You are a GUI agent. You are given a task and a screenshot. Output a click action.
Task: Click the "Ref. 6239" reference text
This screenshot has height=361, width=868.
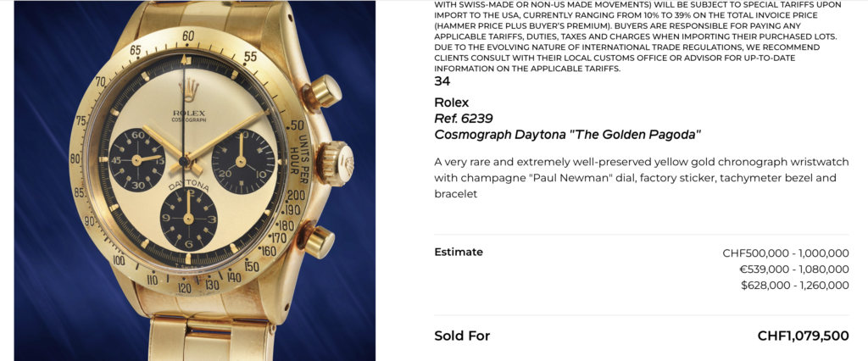(x=464, y=119)
